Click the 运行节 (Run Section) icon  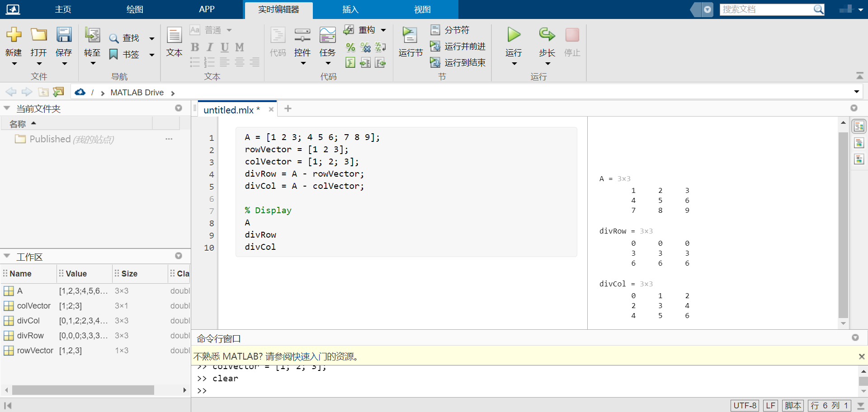point(410,35)
